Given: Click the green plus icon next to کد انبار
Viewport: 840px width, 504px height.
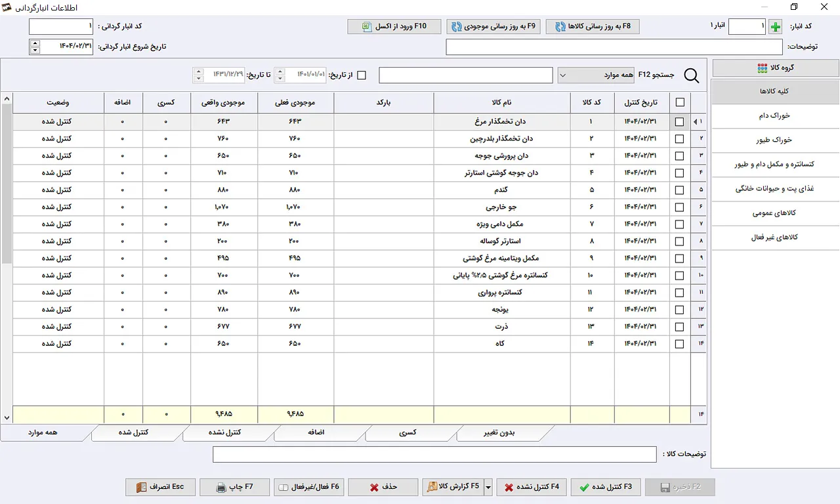Looking at the screenshot, I should click(x=776, y=27).
